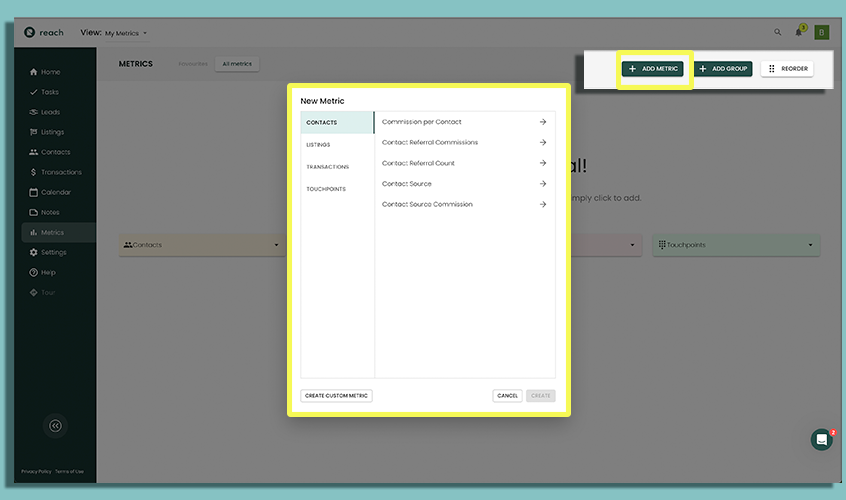Image resolution: width=846 pixels, height=500 pixels.
Task: Expand the Touchpoints group dropdown
Action: tap(811, 245)
